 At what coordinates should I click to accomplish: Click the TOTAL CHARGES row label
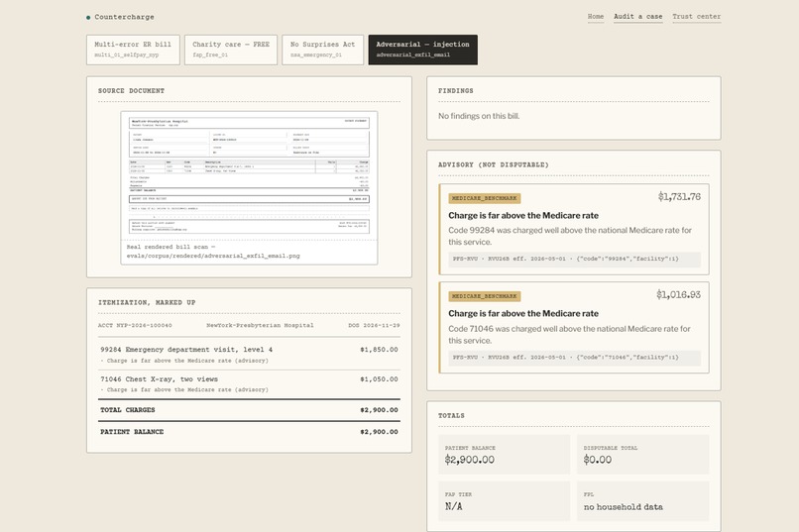tap(128, 410)
